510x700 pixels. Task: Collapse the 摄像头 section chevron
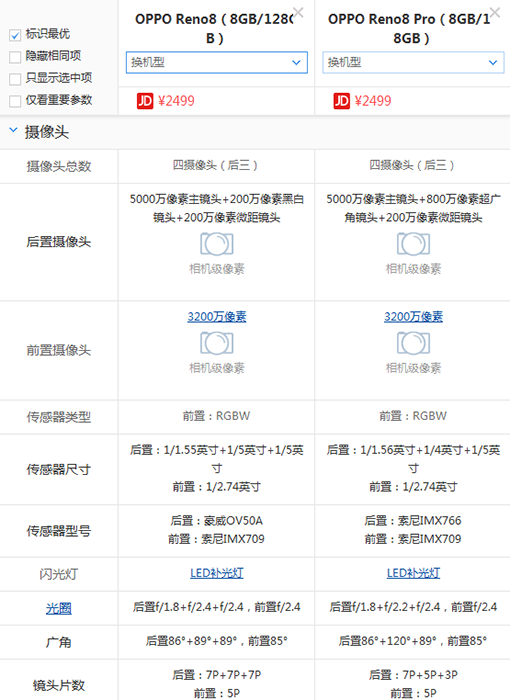(x=13, y=130)
